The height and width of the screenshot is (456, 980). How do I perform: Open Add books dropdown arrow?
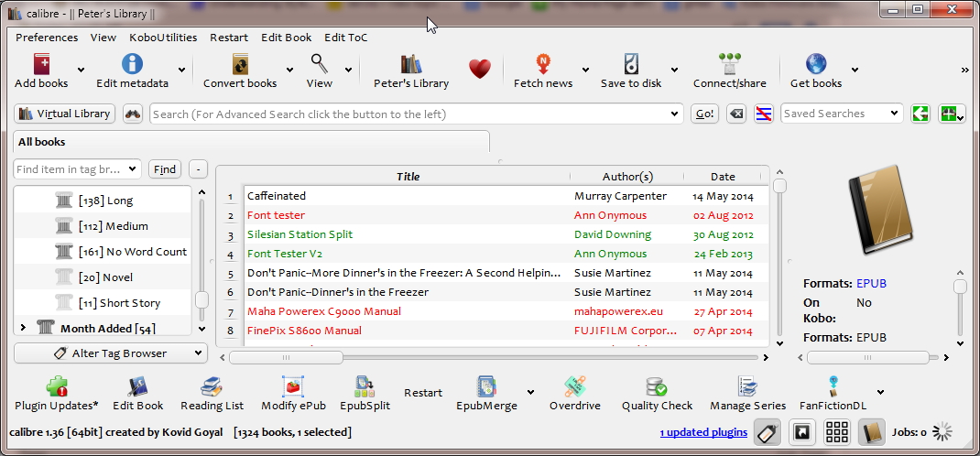pyautogui.click(x=81, y=70)
